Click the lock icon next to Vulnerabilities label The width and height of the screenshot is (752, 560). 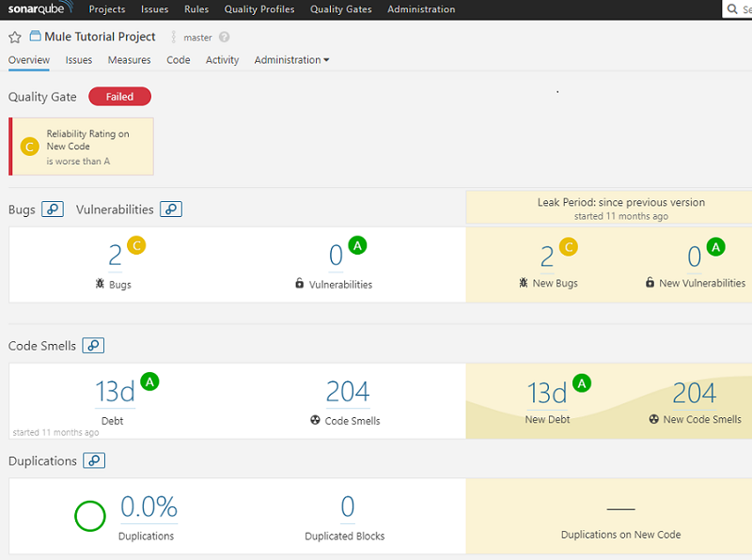pyautogui.click(x=299, y=284)
